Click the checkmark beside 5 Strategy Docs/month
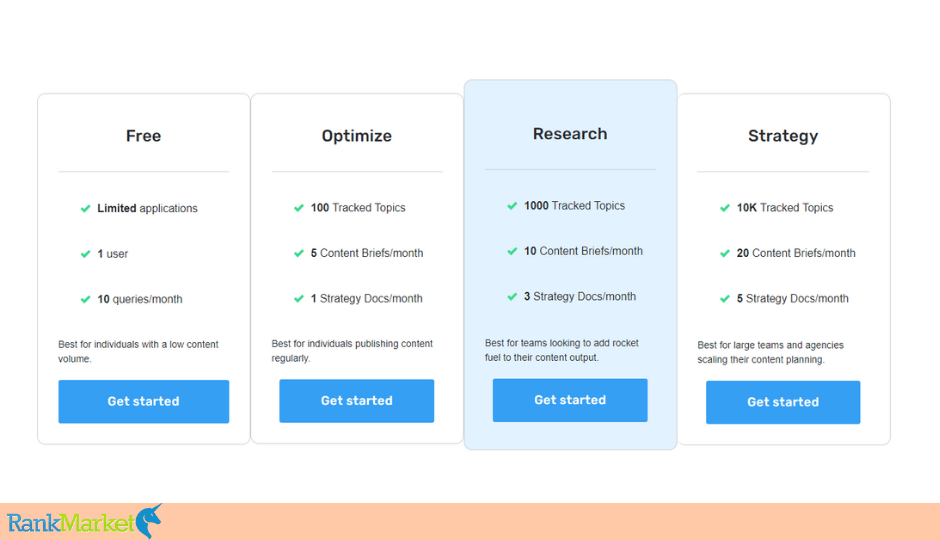This screenshot has height=540, width=940. pos(725,299)
